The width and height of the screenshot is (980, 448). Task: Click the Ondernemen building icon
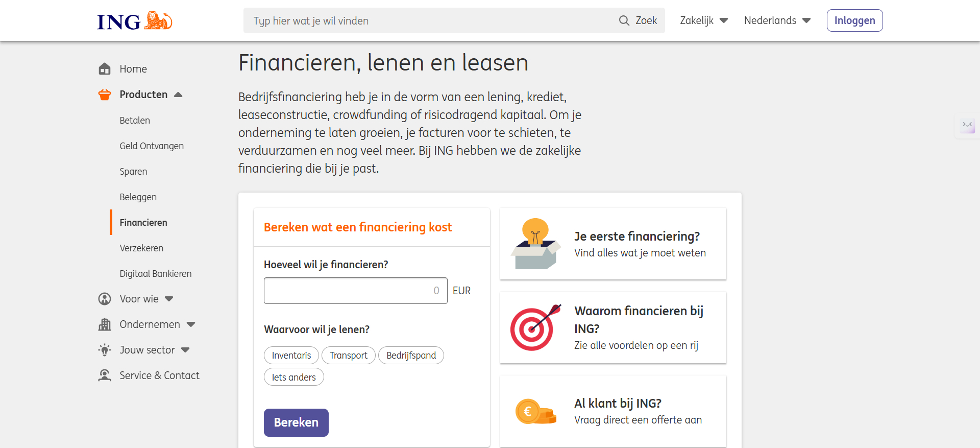[x=105, y=324]
